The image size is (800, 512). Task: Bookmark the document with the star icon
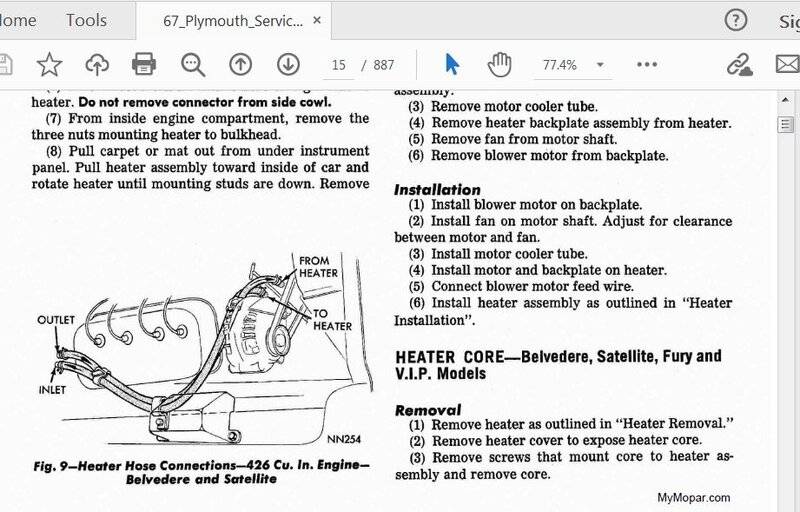(x=48, y=65)
